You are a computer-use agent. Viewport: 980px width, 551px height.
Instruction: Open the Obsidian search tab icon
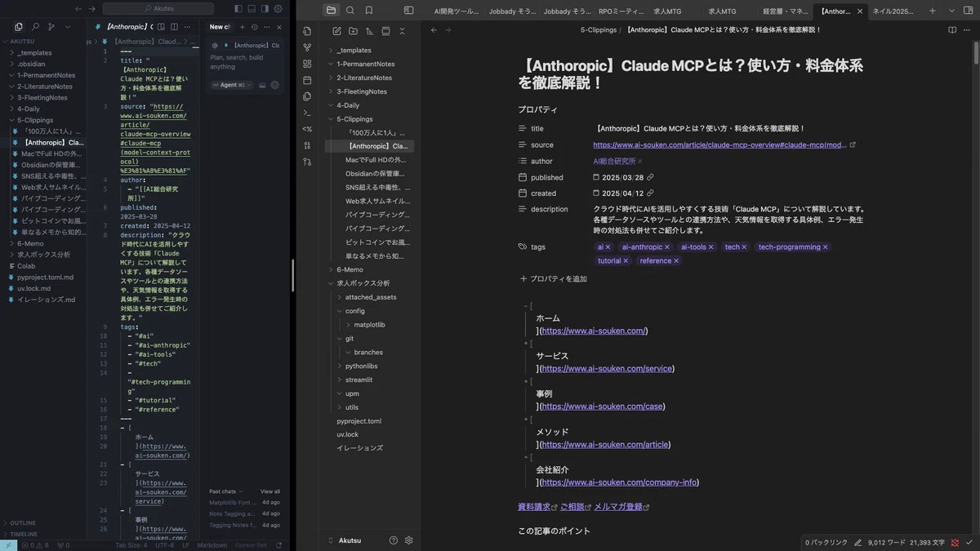point(350,11)
